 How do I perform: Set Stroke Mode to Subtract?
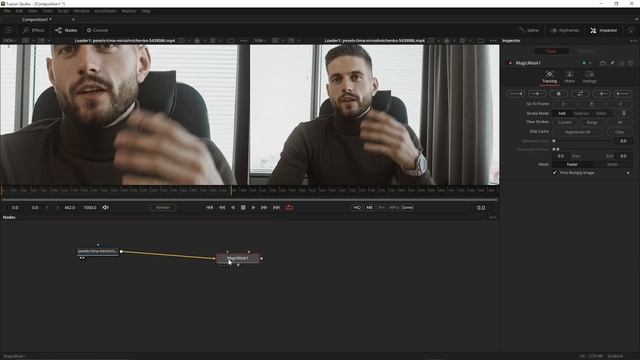tap(581, 113)
